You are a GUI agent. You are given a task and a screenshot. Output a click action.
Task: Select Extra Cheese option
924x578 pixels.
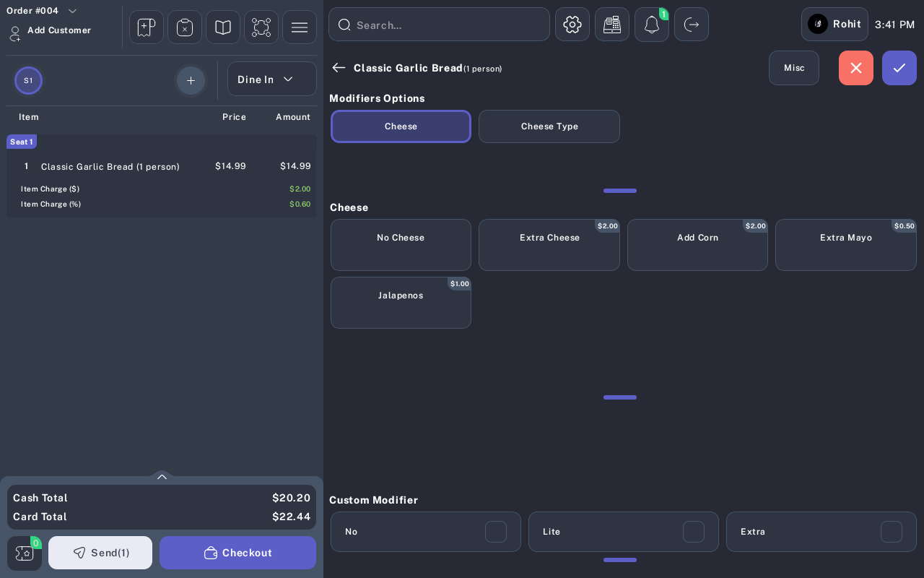point(549,245)
